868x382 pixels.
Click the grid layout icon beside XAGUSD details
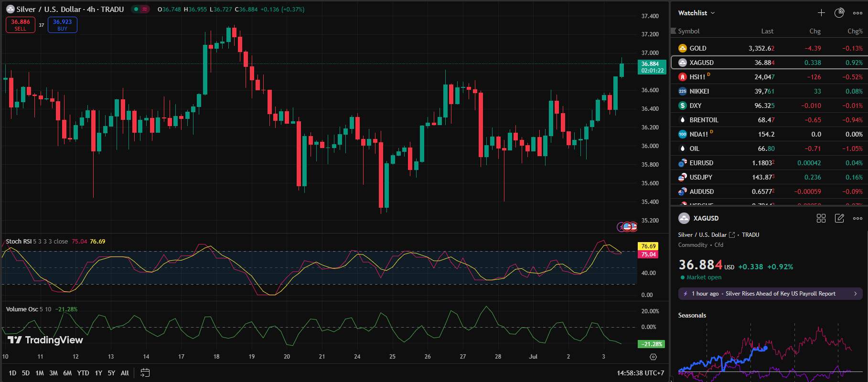pyautogui.click(x=821, y=218)
